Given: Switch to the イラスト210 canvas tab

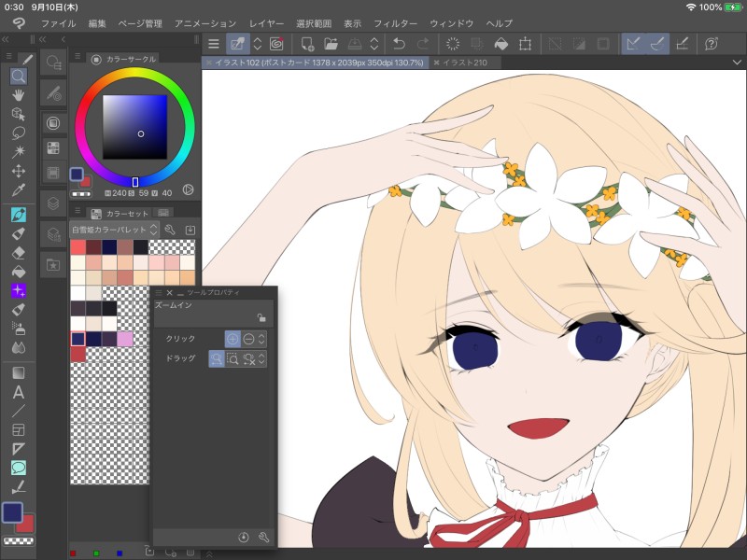Looking at the screenshot, I should click(x=465, y=63).
